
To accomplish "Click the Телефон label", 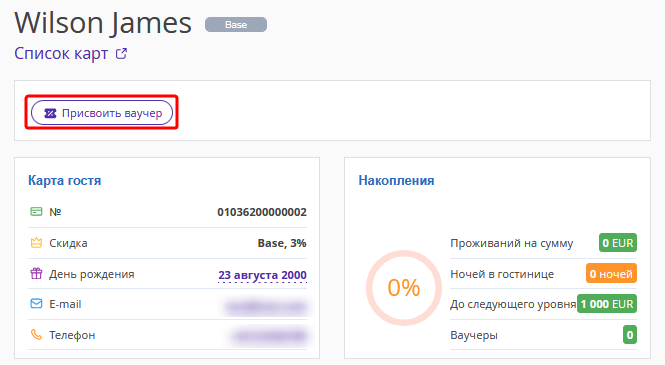I will 72,335.
